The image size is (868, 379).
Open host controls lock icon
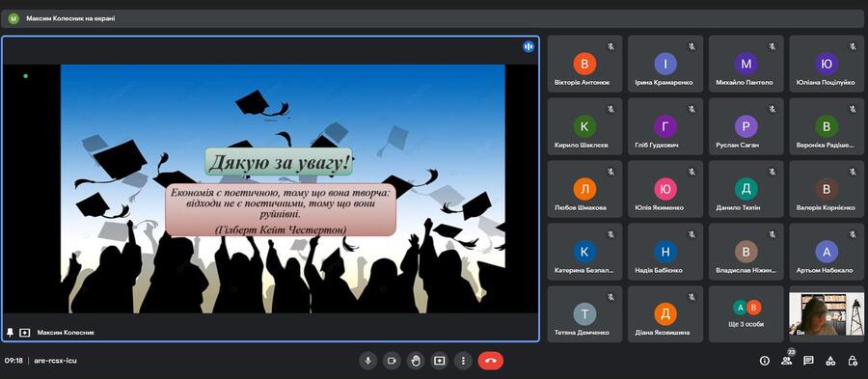click(853, 361)
